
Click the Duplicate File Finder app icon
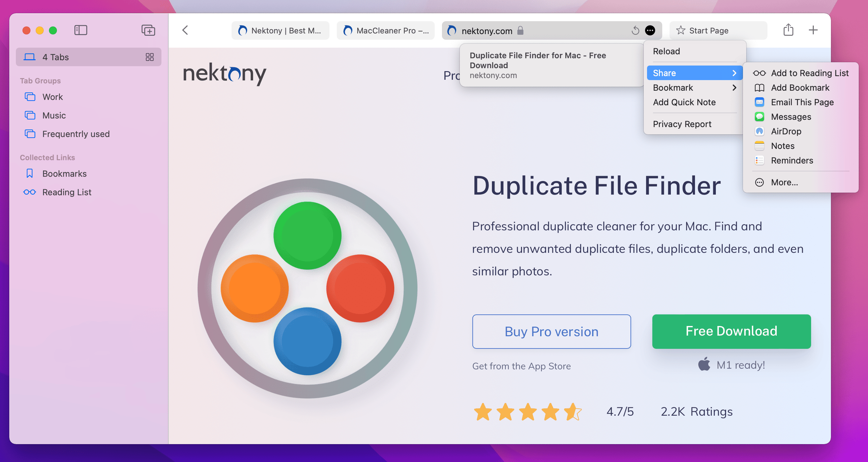[307, 288]
